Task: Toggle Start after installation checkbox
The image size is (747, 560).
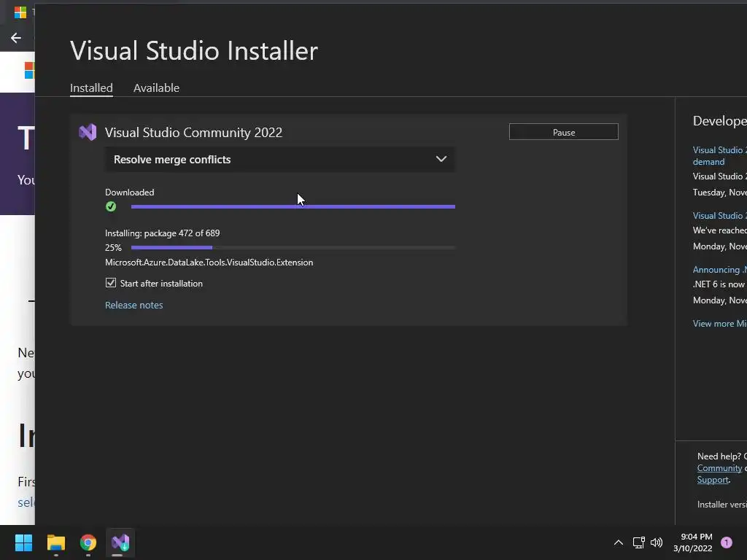Action: click(x=111, y=283)
